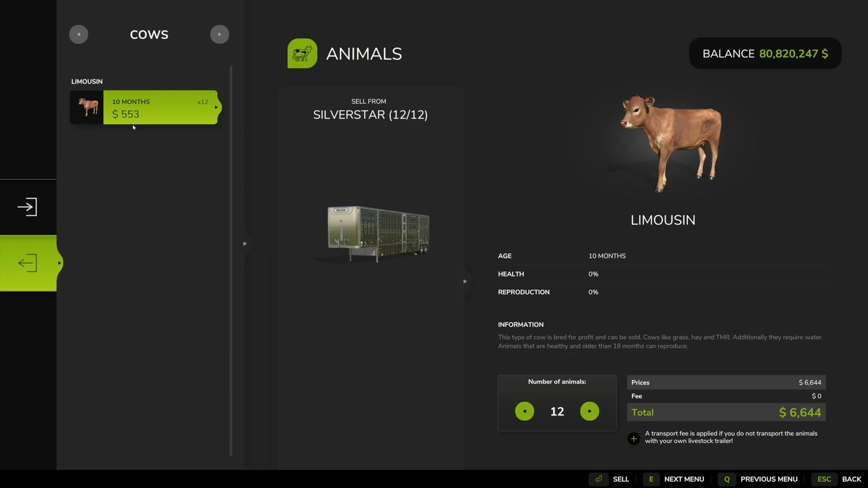Click the Animals cow icon

pos(302,54)
